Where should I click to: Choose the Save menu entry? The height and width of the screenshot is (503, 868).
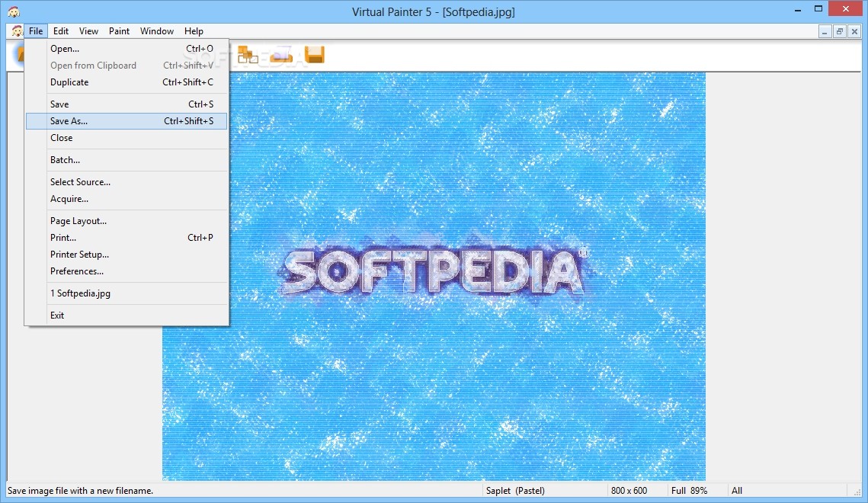click(x=127, y=104)
